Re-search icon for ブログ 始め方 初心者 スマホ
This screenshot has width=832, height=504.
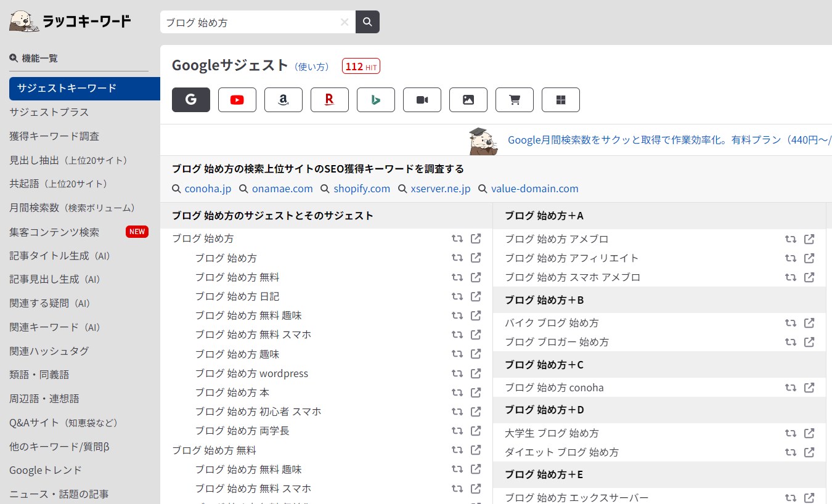457,411
